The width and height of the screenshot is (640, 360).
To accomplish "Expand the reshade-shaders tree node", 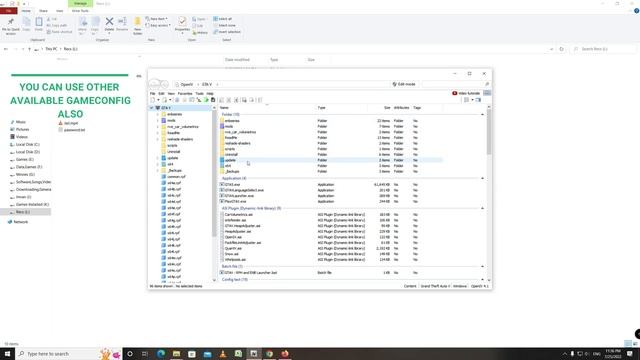I will pyautogui.click(x=158, y=139).
